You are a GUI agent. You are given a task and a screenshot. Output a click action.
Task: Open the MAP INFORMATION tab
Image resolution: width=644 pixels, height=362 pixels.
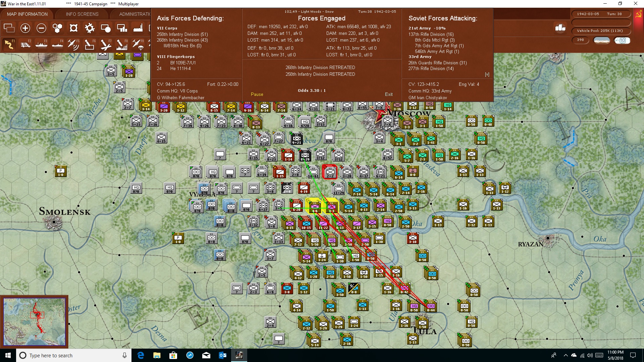point(27,14)
